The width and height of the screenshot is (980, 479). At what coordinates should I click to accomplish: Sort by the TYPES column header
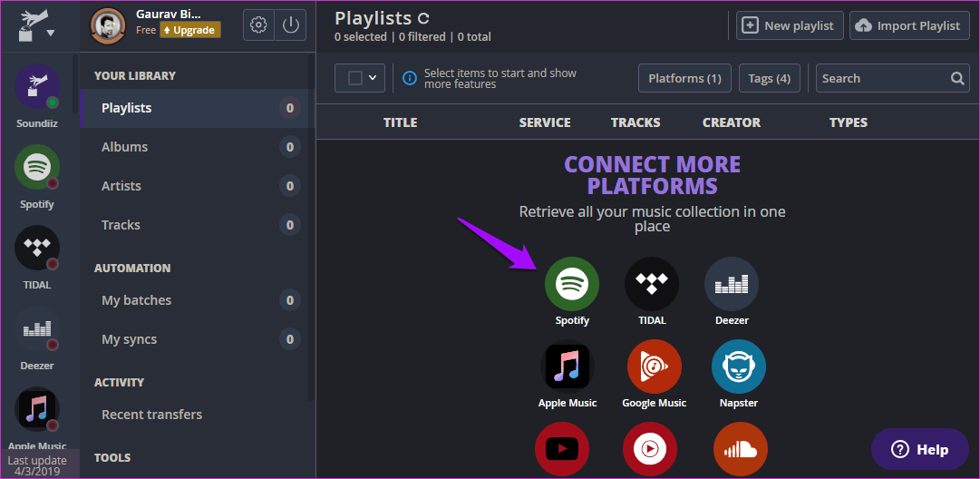849,122
